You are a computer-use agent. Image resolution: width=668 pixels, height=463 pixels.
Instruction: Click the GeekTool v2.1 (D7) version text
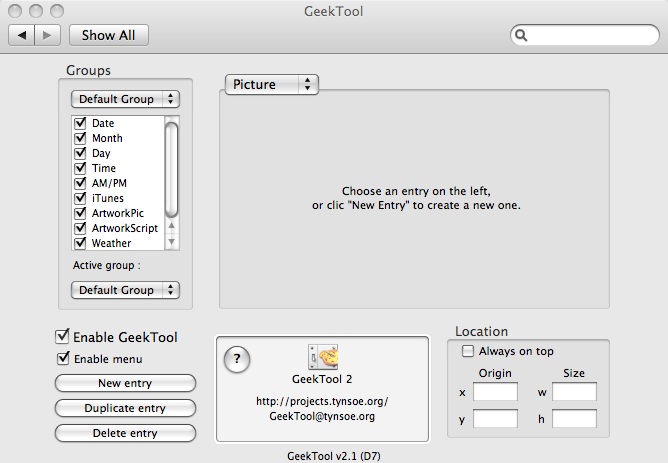(x=334, y=456)
